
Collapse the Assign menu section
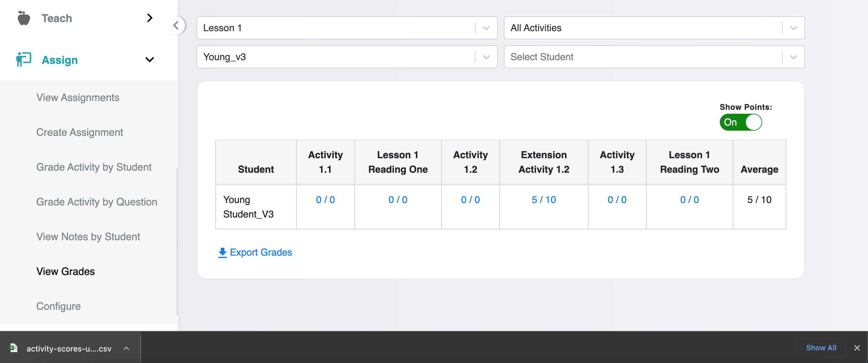pos(150,60)
